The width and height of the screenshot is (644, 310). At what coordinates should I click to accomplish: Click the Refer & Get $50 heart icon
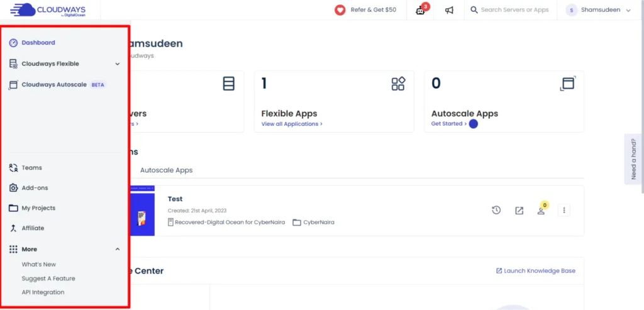click(x=340, y=10)
